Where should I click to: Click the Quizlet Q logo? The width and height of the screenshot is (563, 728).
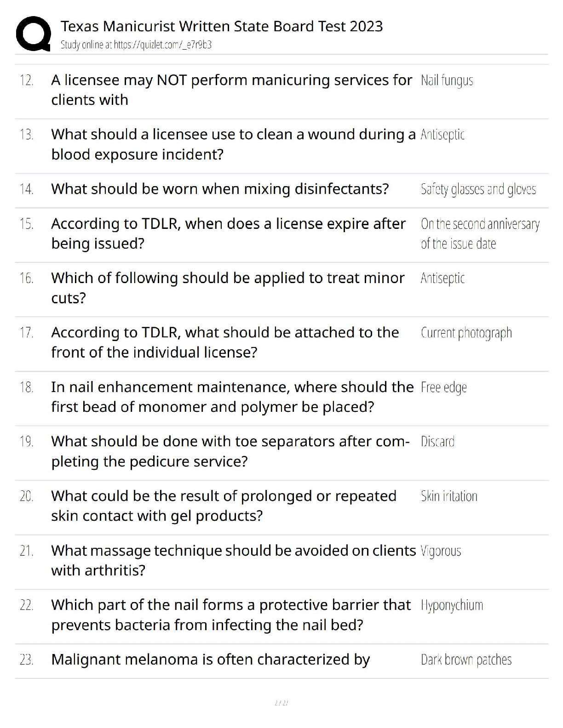[33, 34]
